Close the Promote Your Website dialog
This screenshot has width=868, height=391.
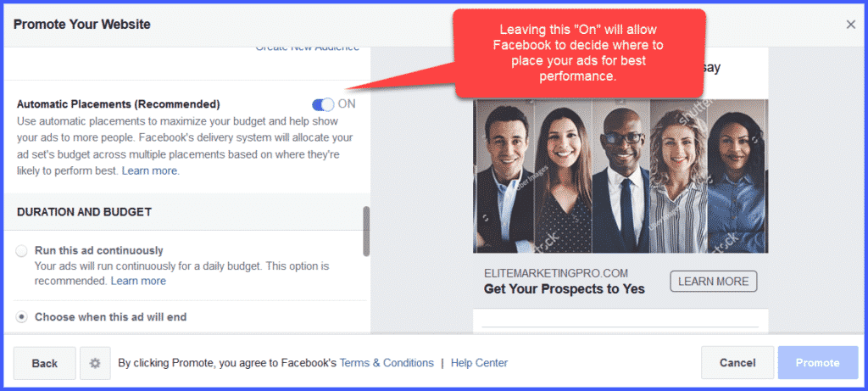pyautogui.click(x=851, y=25)
